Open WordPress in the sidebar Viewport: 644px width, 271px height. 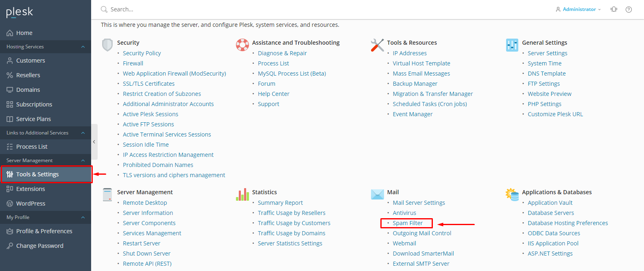pyautogui.click(x=46, y=204)
